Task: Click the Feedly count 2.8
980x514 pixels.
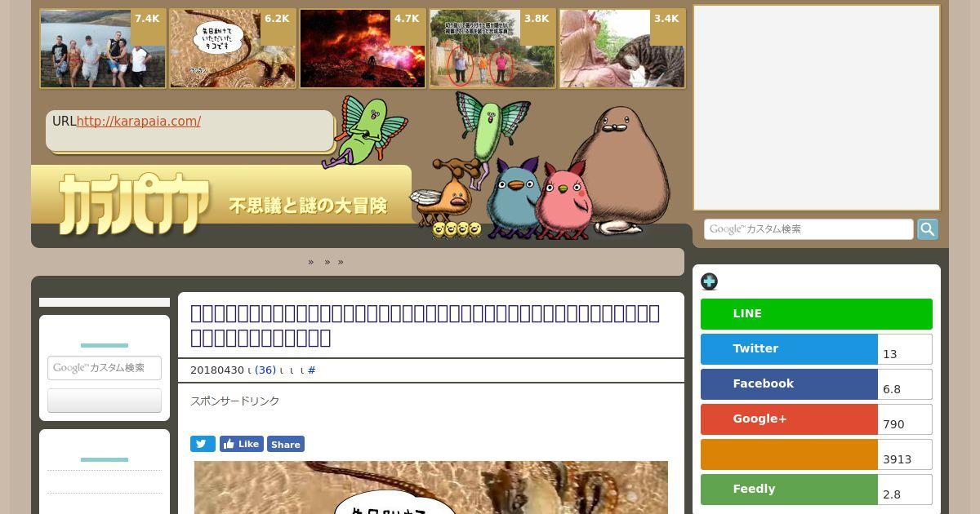Action: (x=905, y=490)
